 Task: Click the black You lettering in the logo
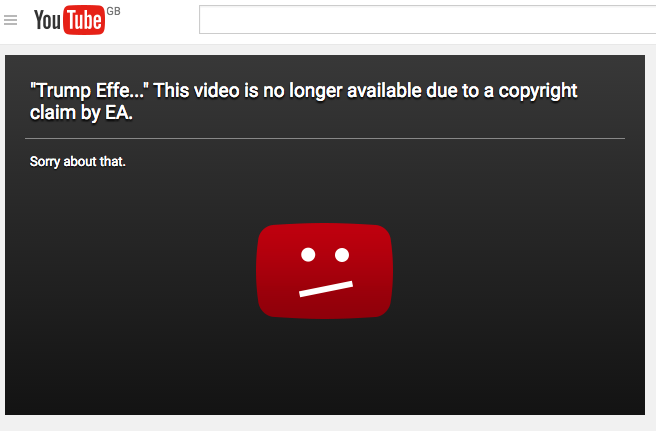pyautogui.click(x=48, y=20)
